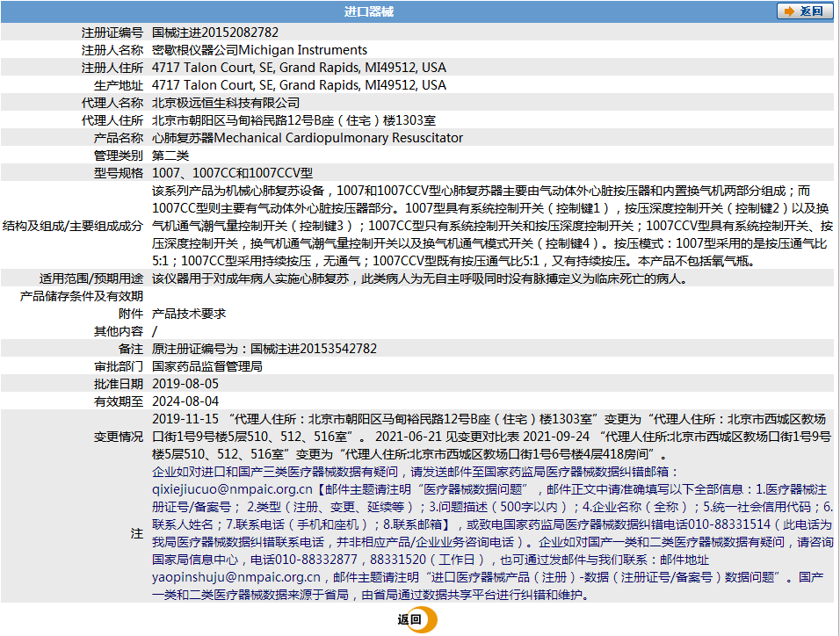Click the 进口器械 header title
840x636 pixels.
[x=368, y=11]
